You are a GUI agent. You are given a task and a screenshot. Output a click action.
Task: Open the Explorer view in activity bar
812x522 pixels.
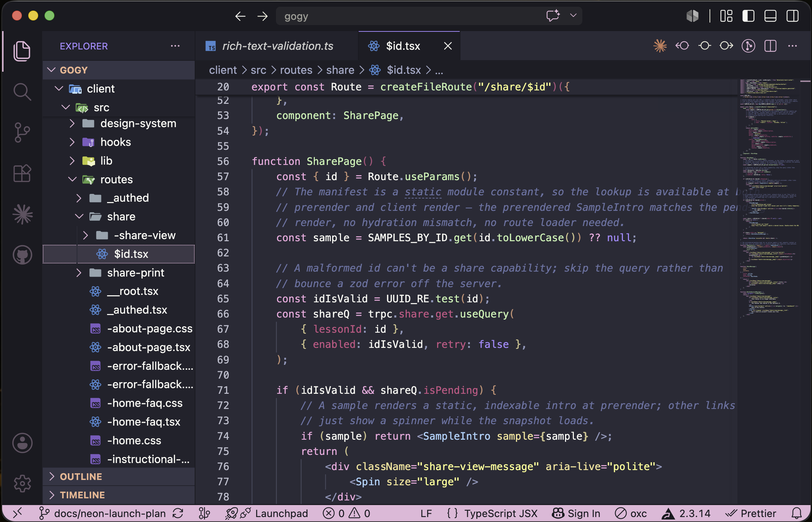pyautogui.click(x=22, y=51)
